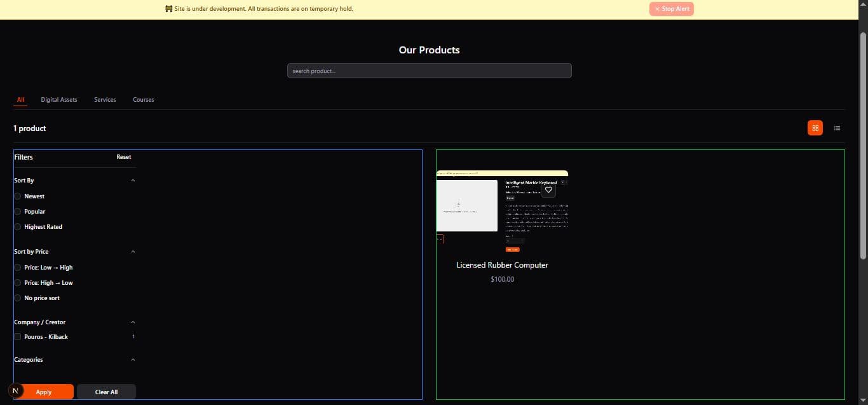Switch to list view layout
868x405 pixels.
click(x=837, y=128)
